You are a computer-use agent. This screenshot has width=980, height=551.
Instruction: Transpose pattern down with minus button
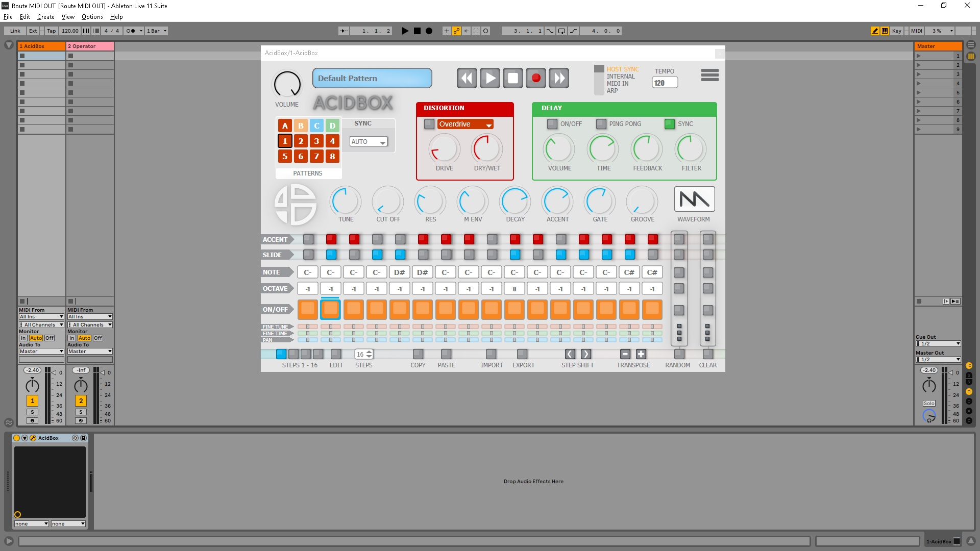pyautogui.click(x=625, y=354)
